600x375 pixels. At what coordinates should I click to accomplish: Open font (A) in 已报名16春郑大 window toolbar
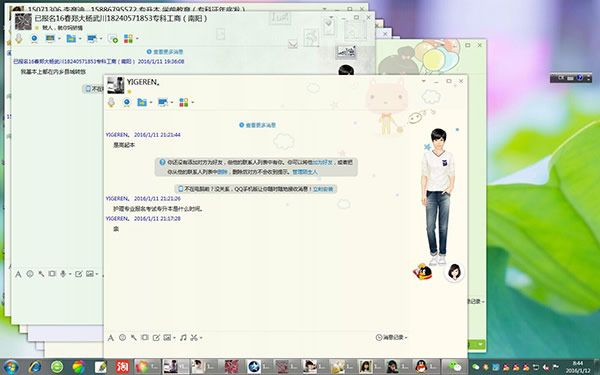(x=18, y=274)
